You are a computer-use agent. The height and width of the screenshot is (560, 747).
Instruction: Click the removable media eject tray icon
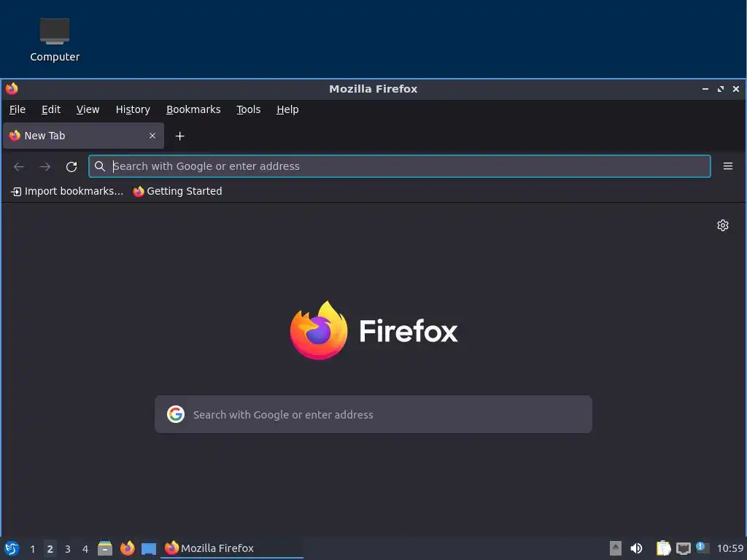(616, 548)
